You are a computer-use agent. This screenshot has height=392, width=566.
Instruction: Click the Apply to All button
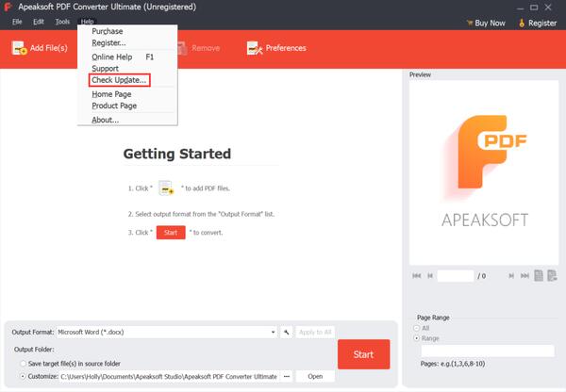coord(315,332)
